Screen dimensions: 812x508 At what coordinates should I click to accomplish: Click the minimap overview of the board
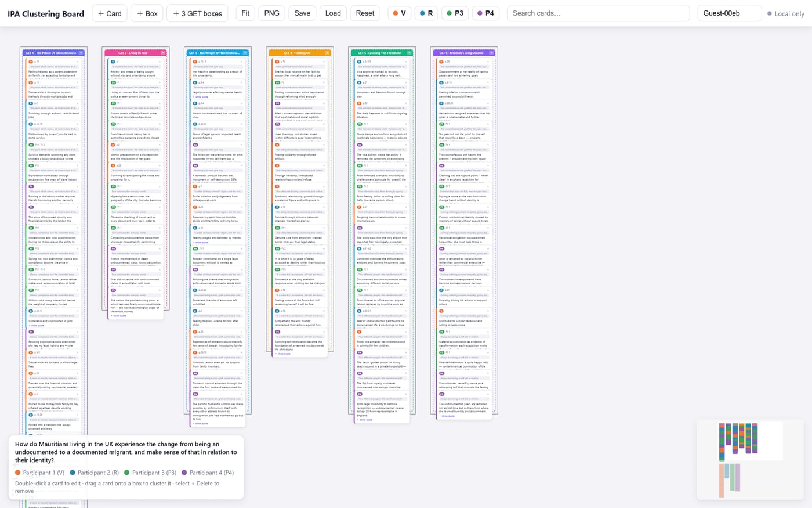click(x=750, y=460)
